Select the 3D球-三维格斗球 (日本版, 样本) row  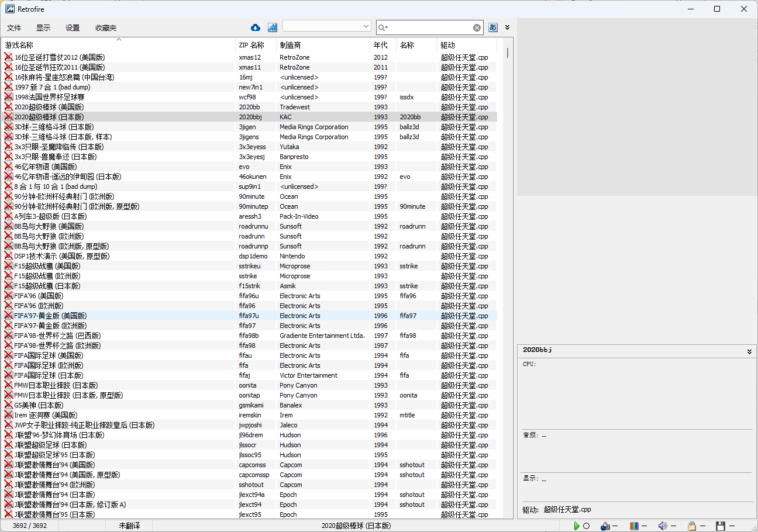click(x=250, y=137)
